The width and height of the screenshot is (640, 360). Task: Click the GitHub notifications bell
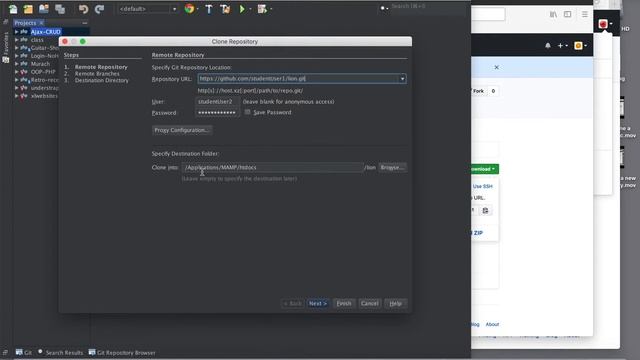pyautogui.click(x=548, y=46)
